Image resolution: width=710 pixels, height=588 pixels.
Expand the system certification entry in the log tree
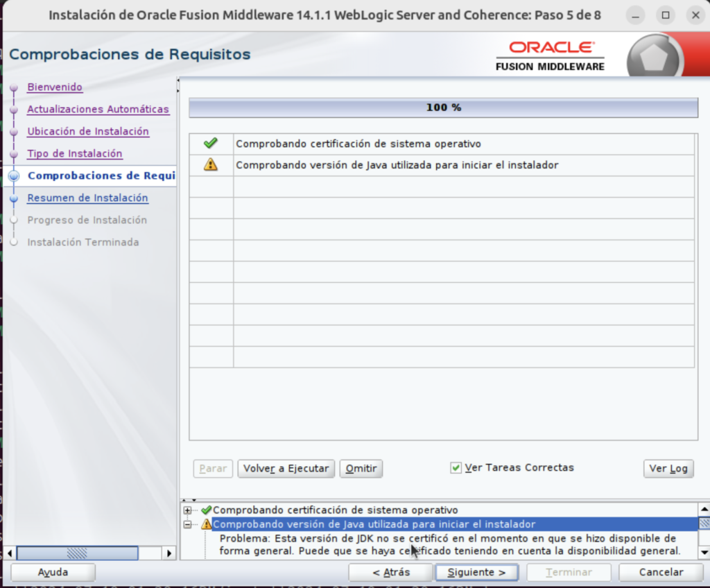[187, 510]
